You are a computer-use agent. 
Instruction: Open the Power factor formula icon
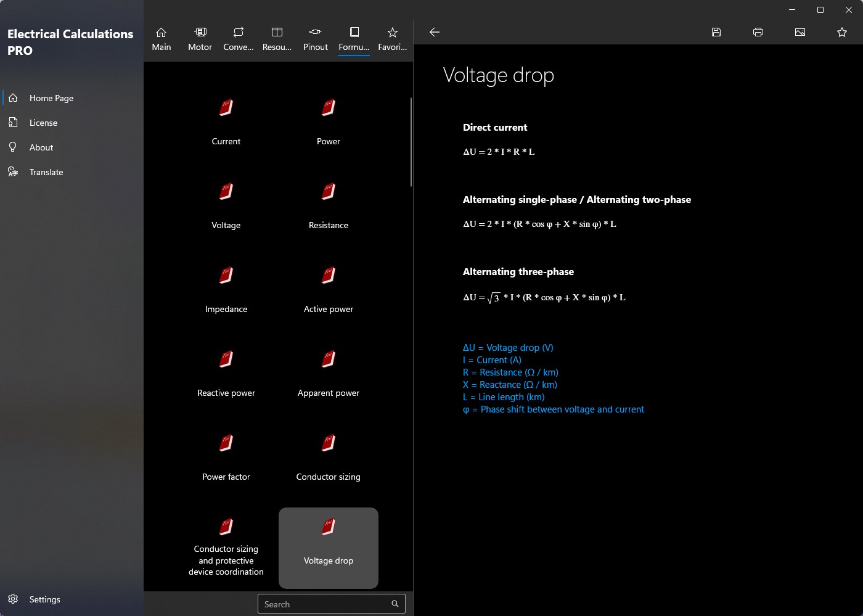226,443
